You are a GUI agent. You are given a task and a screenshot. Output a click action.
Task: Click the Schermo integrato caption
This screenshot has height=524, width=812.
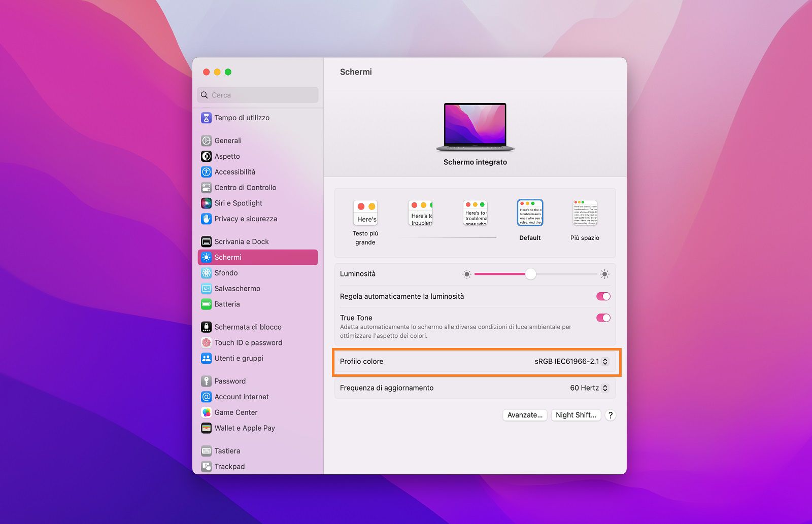[475, 162]
